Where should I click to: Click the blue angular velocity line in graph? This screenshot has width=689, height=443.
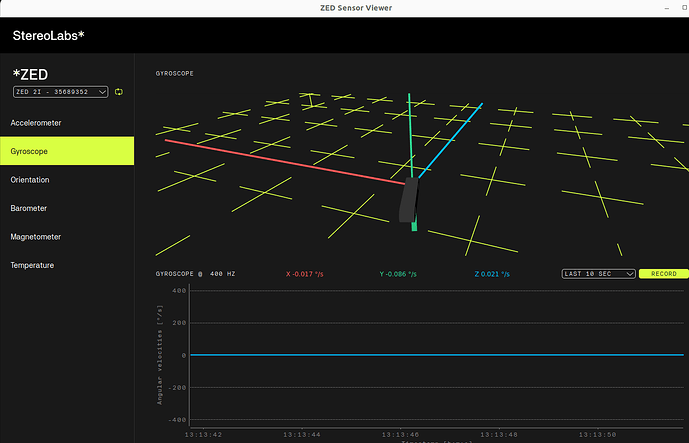pos(400,355)
